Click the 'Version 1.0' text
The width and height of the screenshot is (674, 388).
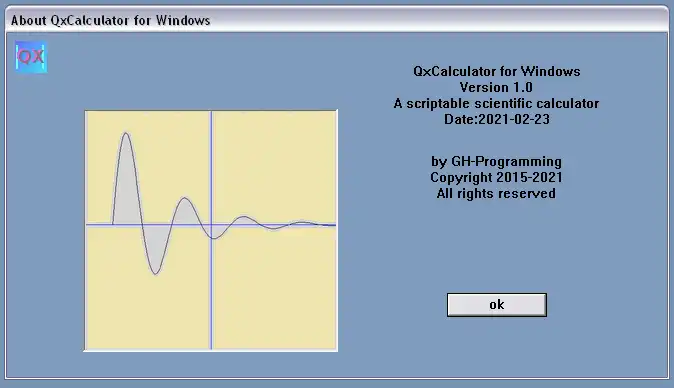click(x=496, y=87)
